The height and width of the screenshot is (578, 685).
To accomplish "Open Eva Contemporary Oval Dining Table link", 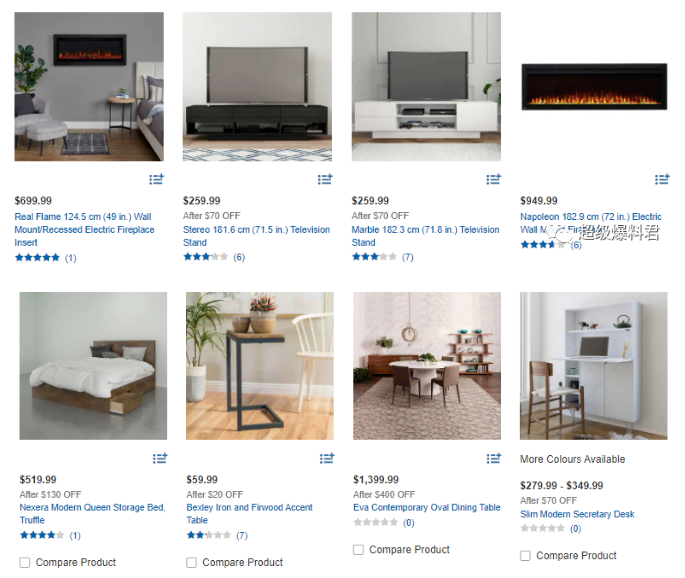I will coord(427,507).
